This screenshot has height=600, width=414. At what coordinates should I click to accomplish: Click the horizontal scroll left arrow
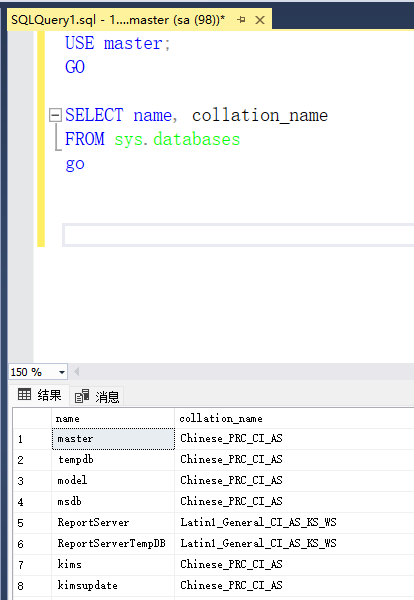[x=77, y=372]
